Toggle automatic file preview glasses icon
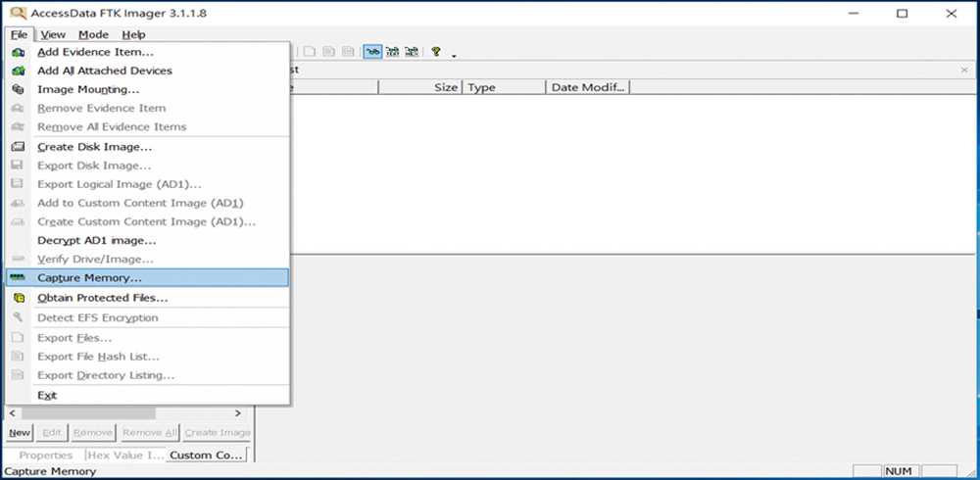Image resolution: width=980 pixels, height=480 pixels. click(x=373, y=52)
